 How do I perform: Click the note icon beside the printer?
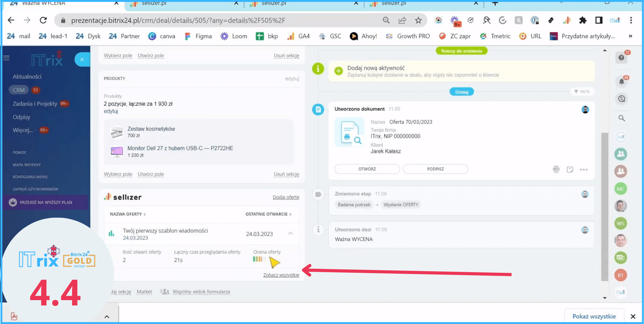point(570,170)
